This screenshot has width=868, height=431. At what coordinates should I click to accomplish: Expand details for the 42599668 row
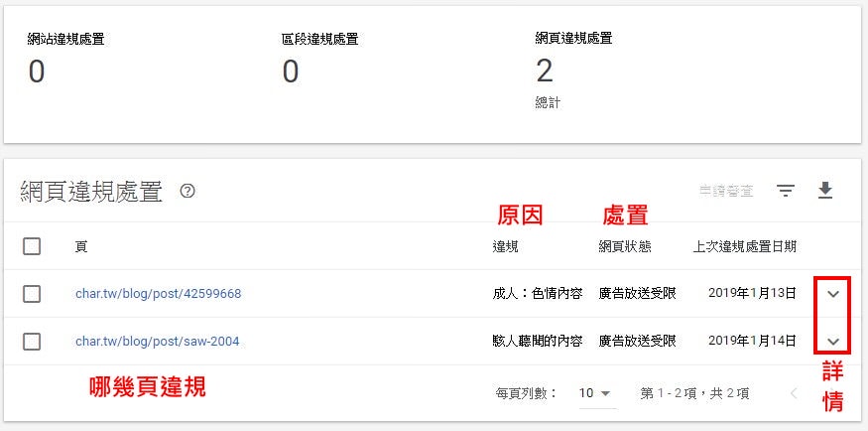pos(833,294)
